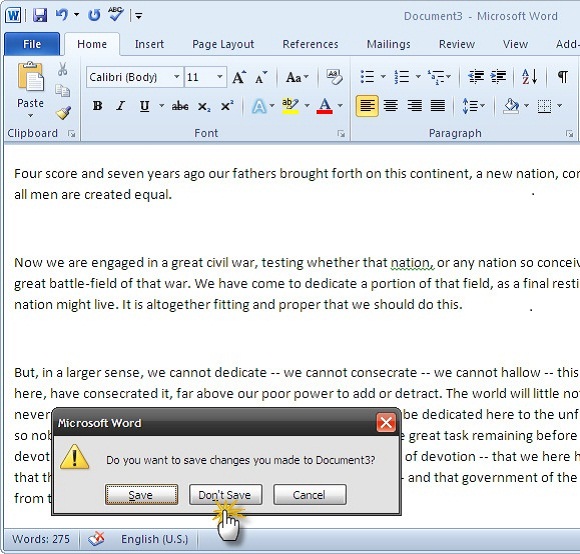Screen dimensions: 580x554
Task: Open the Change Case Aa menu
Action: pos(297,77)
